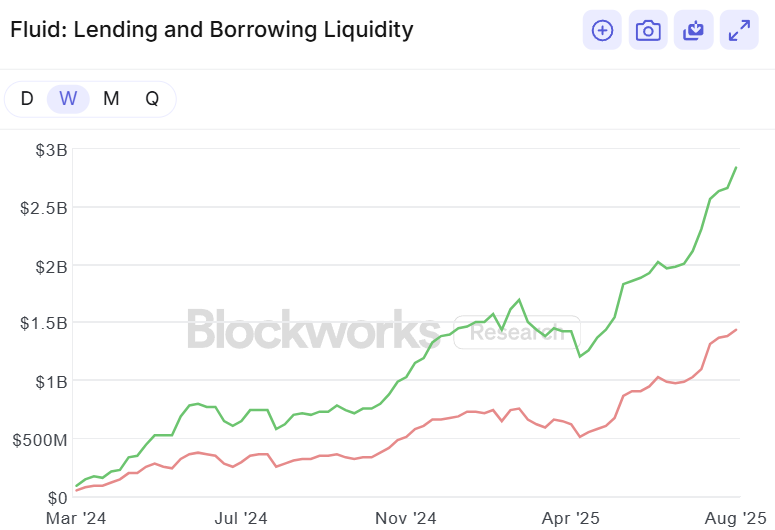Click the chart title text
The width and height of the screenshot is (775, 530).
coord(211,30)
